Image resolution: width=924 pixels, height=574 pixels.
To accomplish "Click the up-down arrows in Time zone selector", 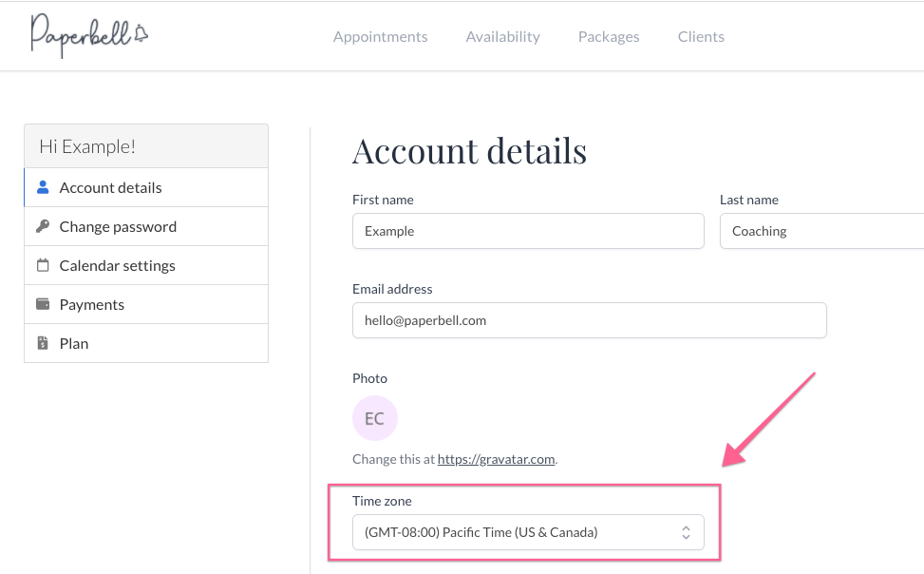I will [x=686, y=532].
